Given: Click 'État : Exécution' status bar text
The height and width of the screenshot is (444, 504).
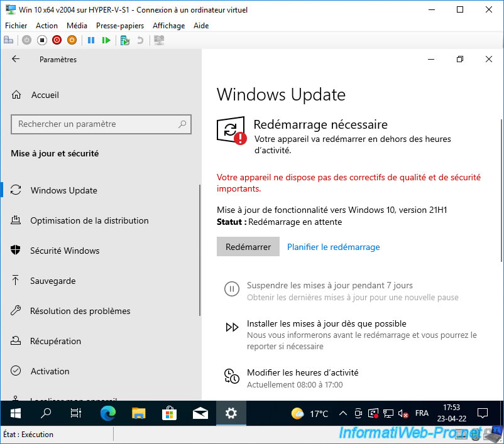Looking at the screenshot, I should click(x=28, y=435).
